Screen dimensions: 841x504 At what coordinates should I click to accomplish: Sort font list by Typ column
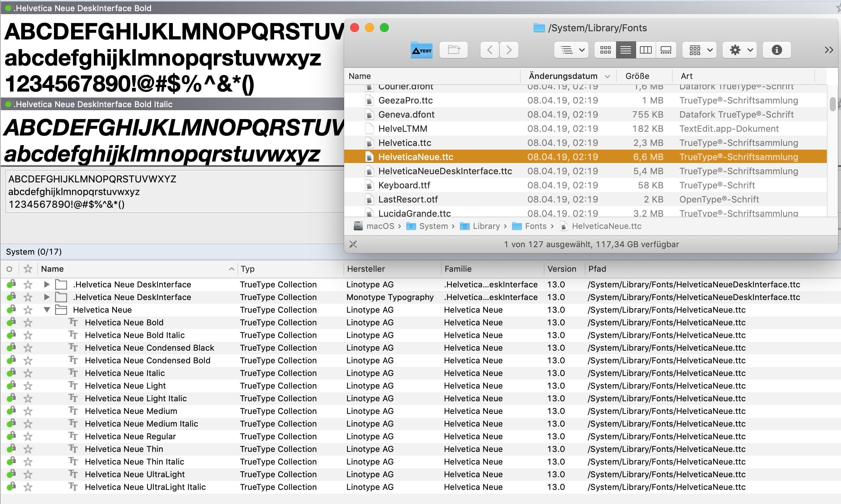tap(291, 269)
